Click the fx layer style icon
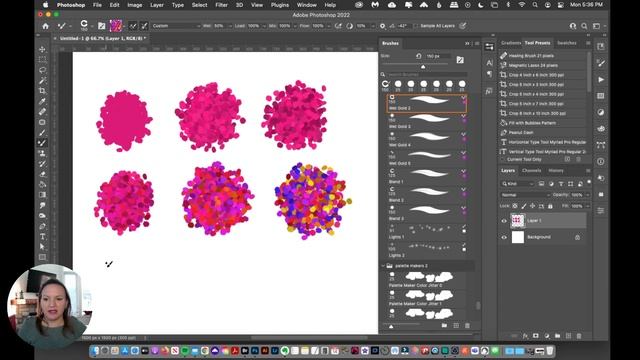Viewport: 640px width, 360px height. point(525,336)
